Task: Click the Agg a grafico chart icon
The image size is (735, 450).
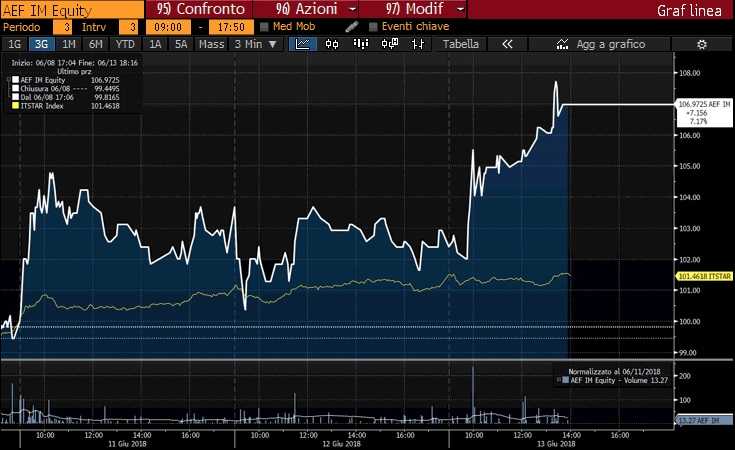Action: (562, 45)
